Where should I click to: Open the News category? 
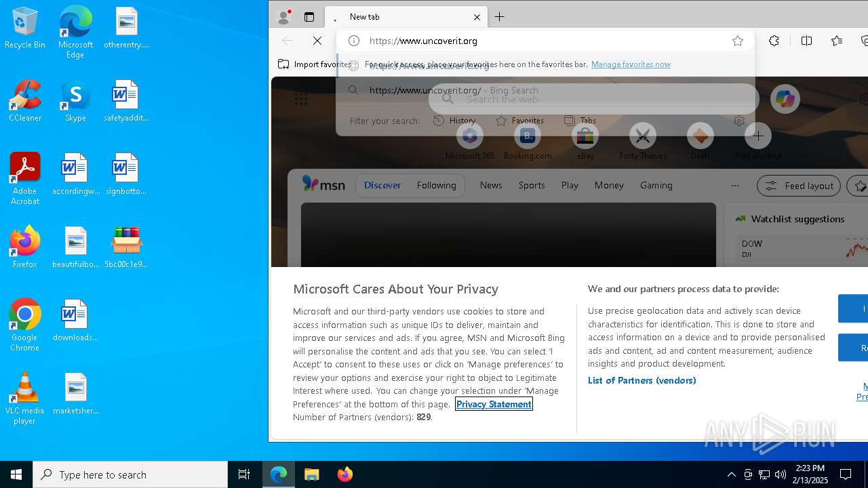click(491, 185)
